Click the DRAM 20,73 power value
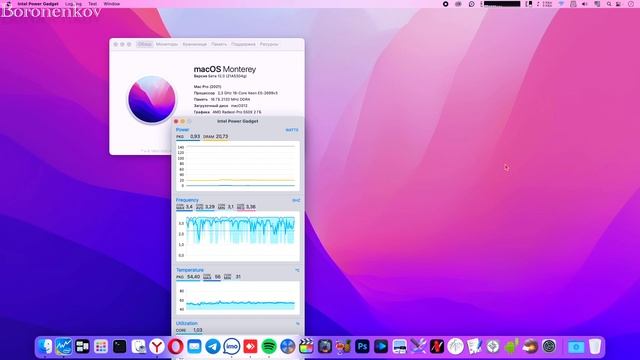 [216, 136]
